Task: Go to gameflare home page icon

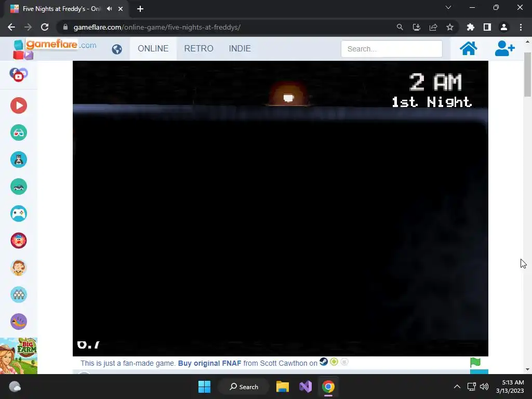Action: (x=468, y=48)
